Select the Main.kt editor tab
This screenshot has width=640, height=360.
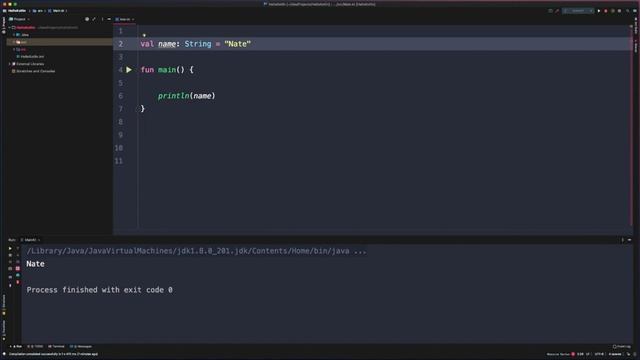124,19
